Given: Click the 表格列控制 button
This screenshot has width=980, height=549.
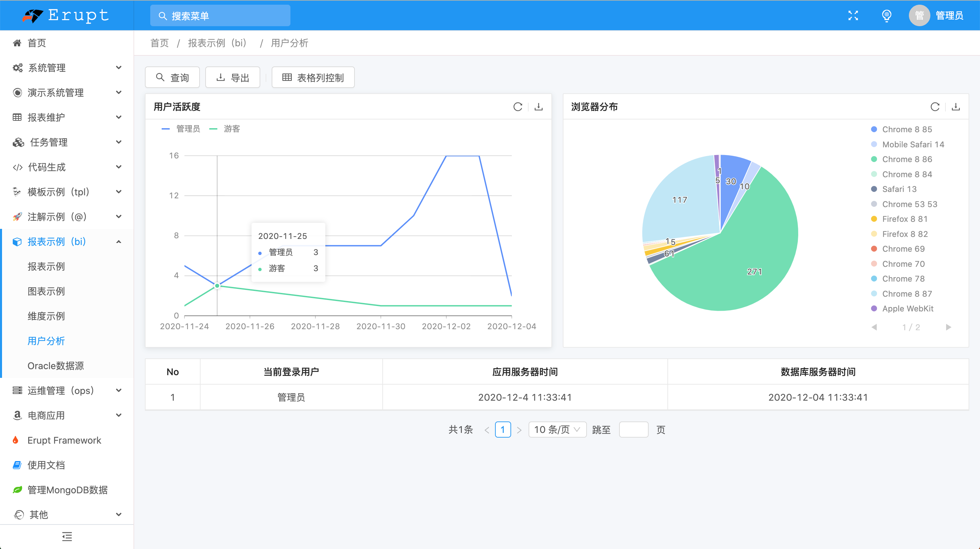Looking at the screenshot, I should 313,78.
